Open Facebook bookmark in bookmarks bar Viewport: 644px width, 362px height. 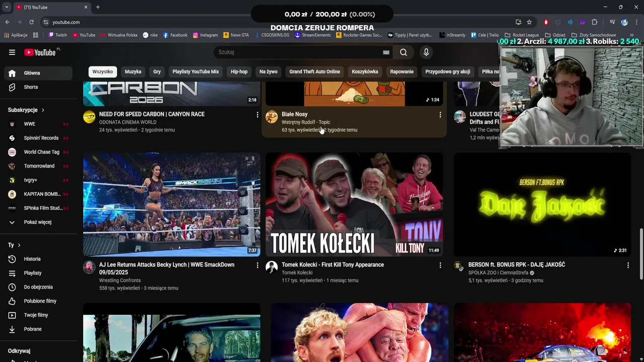pos(175,35)
